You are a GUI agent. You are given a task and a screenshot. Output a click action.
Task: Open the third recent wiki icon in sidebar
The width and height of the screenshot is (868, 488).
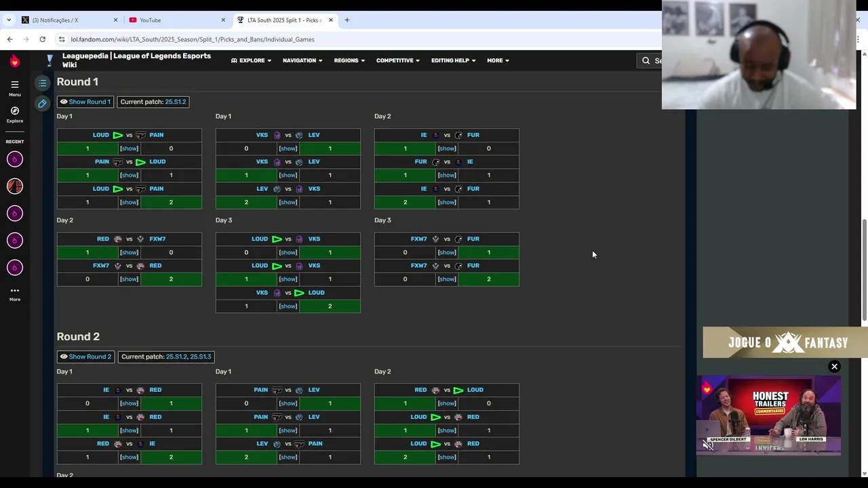point(14,213)
